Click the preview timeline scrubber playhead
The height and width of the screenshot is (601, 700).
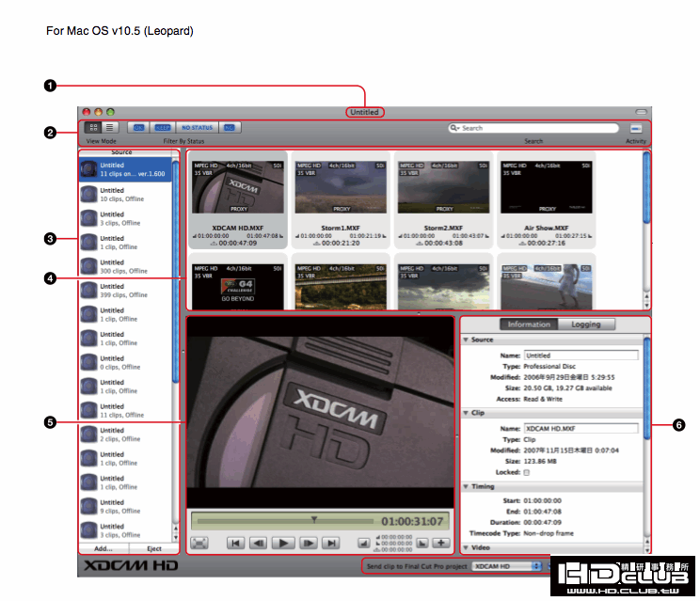(x=314, y=520)
